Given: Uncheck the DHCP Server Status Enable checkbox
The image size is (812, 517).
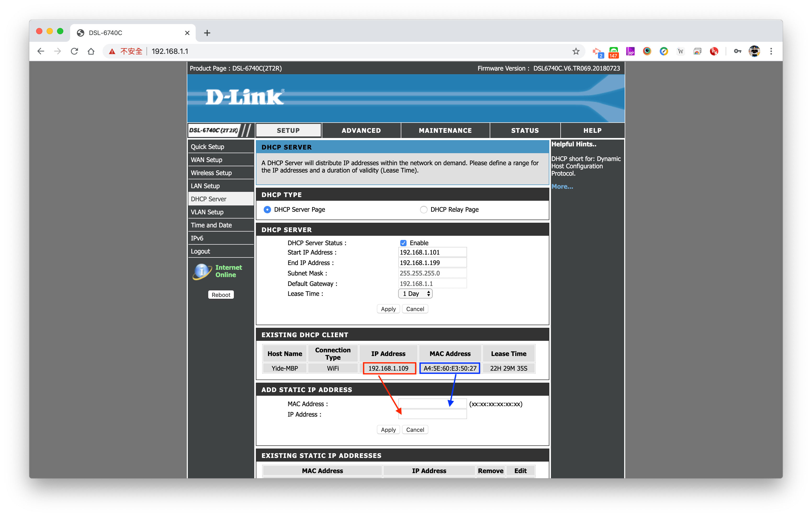Looking at the screenshot, I should tap(403, 243).
